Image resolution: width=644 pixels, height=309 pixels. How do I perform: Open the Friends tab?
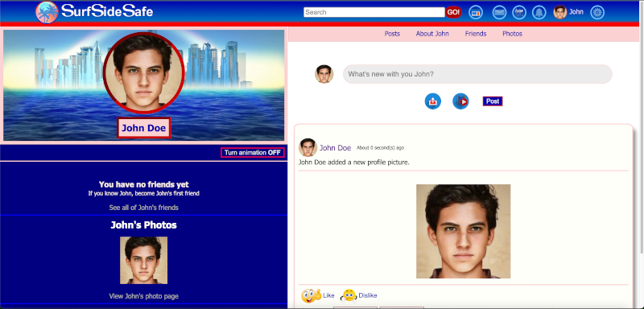point(476,34)
